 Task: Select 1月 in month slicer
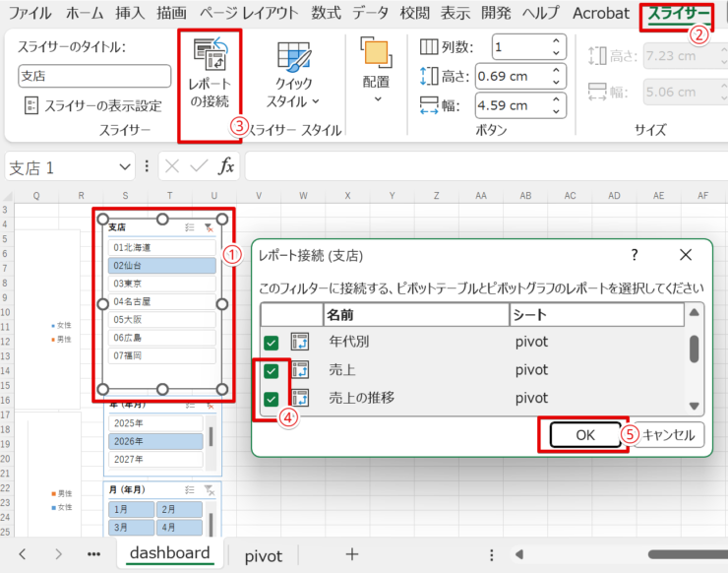(x=132, y=509)
